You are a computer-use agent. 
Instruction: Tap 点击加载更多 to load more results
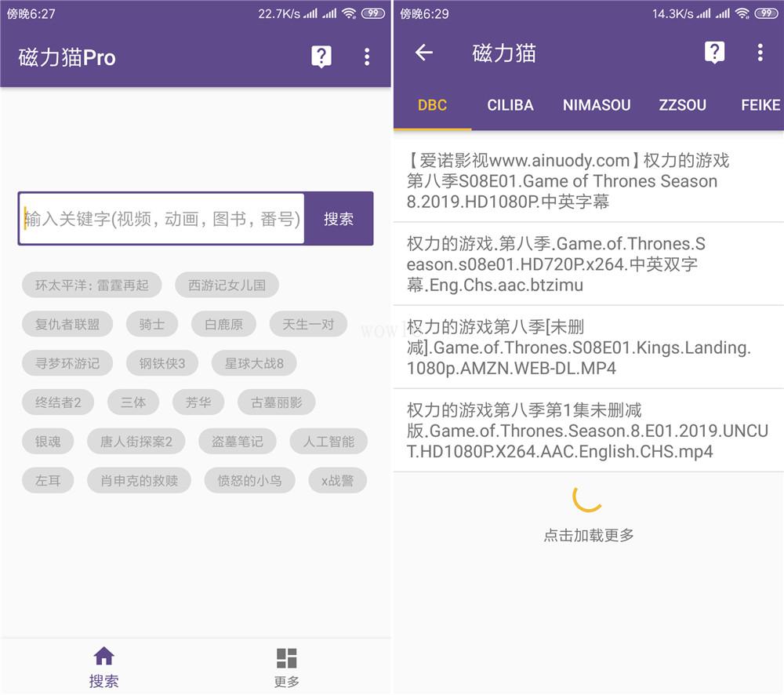click(x=589, y=535)
